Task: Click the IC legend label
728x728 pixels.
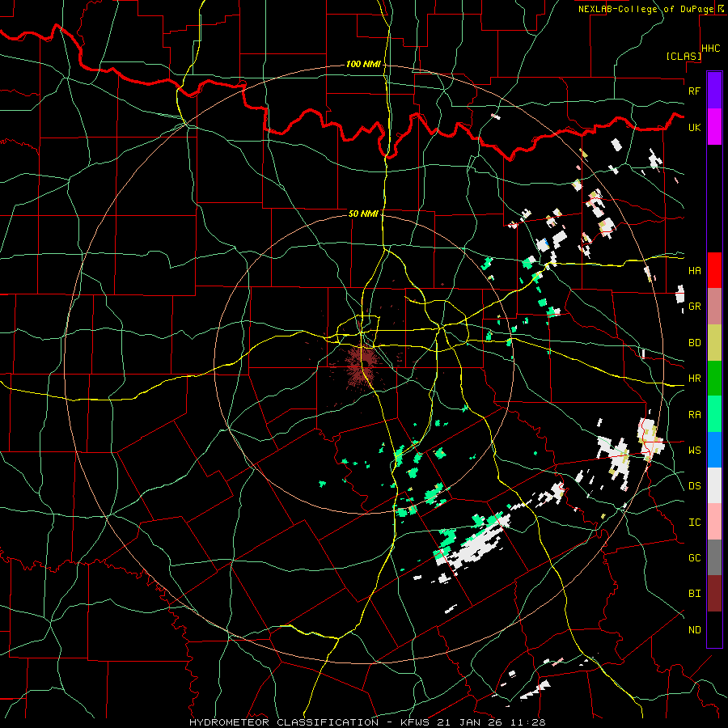Action: point(694,523)
